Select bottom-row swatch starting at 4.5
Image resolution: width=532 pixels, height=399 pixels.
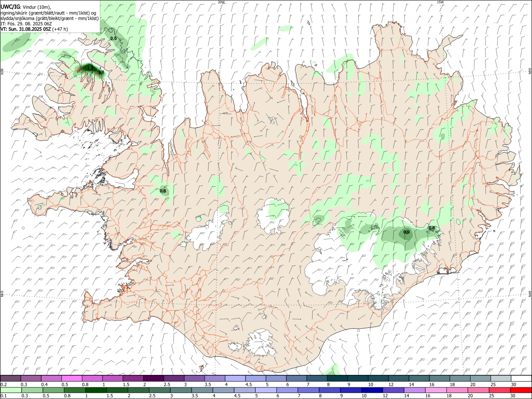(x=244, y=390)
